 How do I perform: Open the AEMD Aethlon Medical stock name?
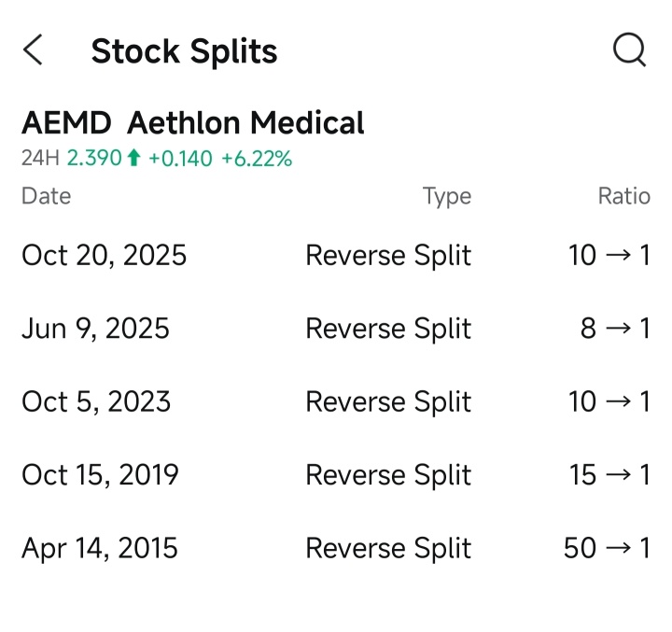click(193, 123)
